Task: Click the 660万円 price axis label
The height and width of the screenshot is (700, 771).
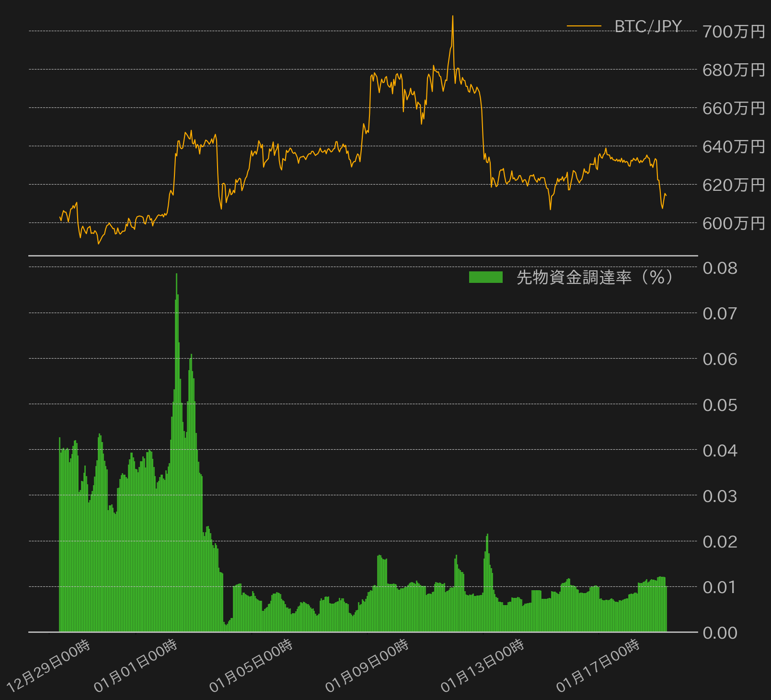Action: 734,108
